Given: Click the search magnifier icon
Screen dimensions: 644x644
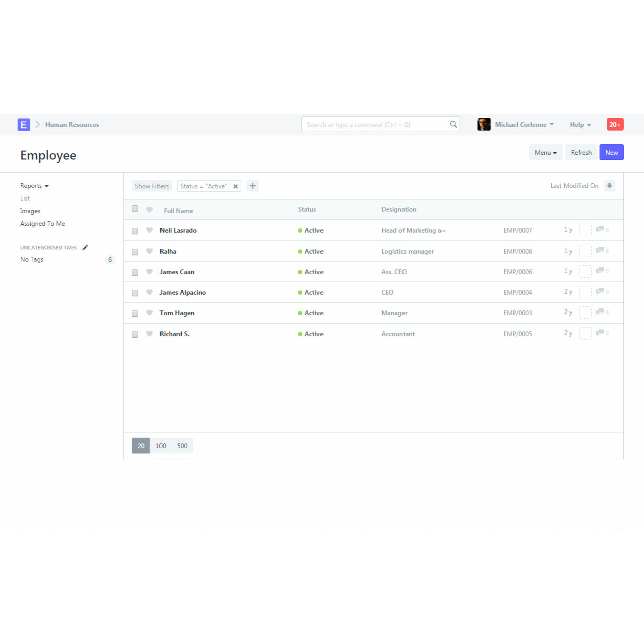Looking at the screenshot, I should pos(453,124).
